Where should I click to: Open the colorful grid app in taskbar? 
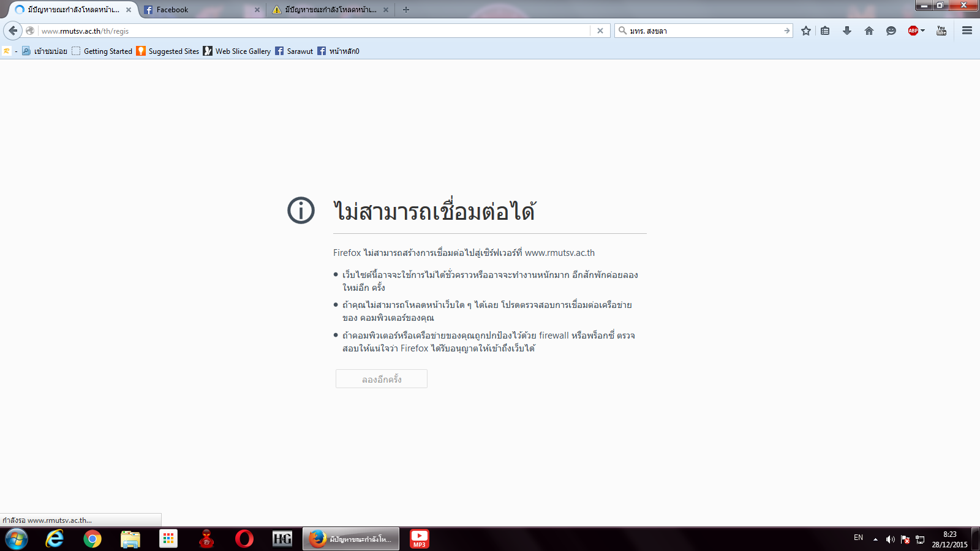(168, 539)
